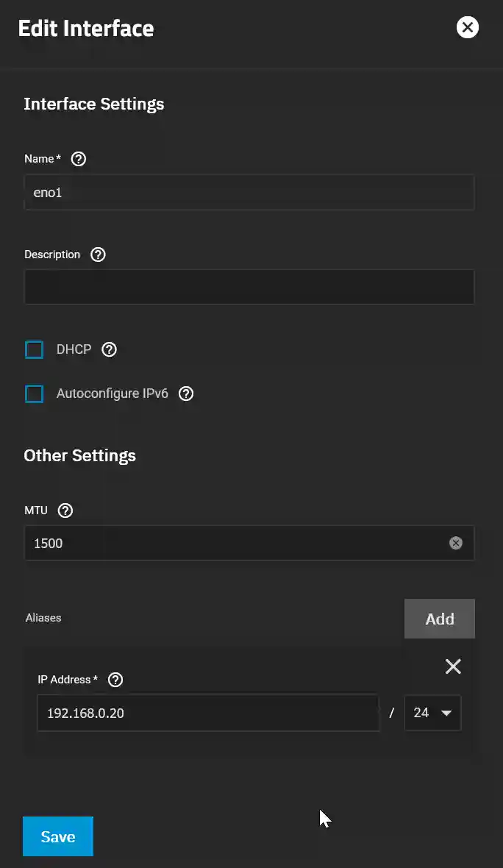
Task: Clear the MTU value of 1500
Action: [455, 543]
